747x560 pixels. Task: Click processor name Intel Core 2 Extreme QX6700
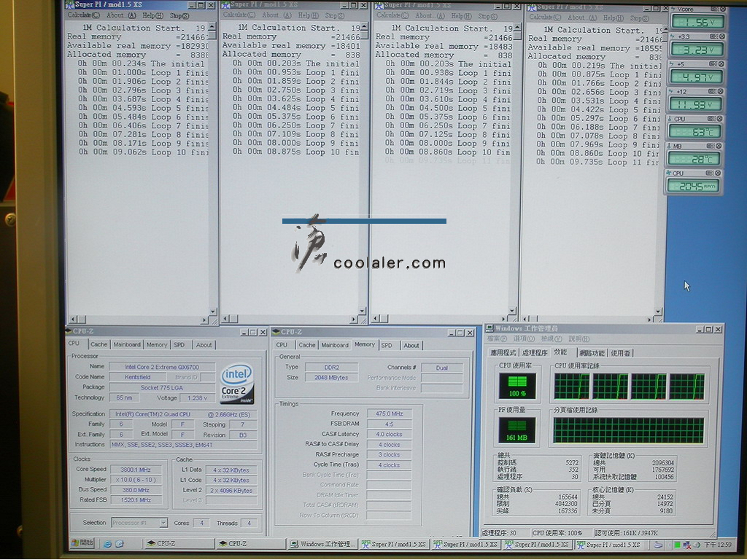[162, 367]
